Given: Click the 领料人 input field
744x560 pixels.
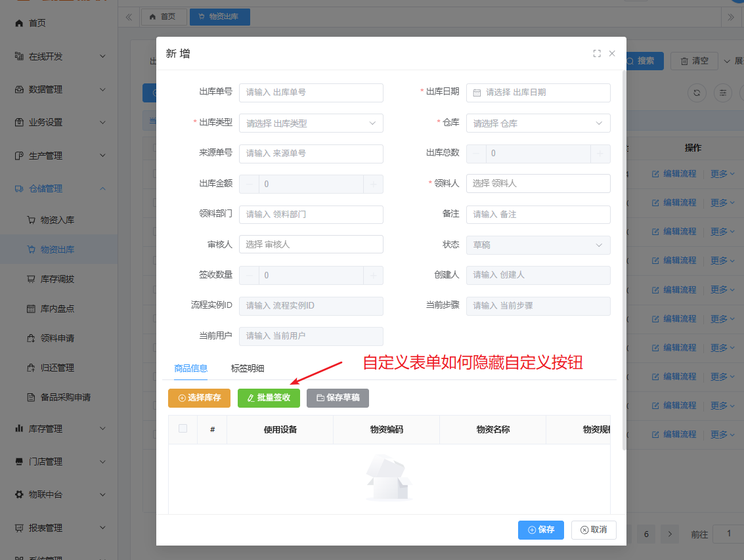Looking at the screenshot, I should pos(538,184).
